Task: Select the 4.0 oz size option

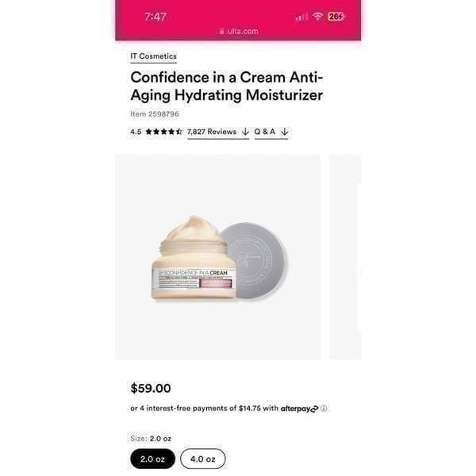Action: [x=203, y=459]
